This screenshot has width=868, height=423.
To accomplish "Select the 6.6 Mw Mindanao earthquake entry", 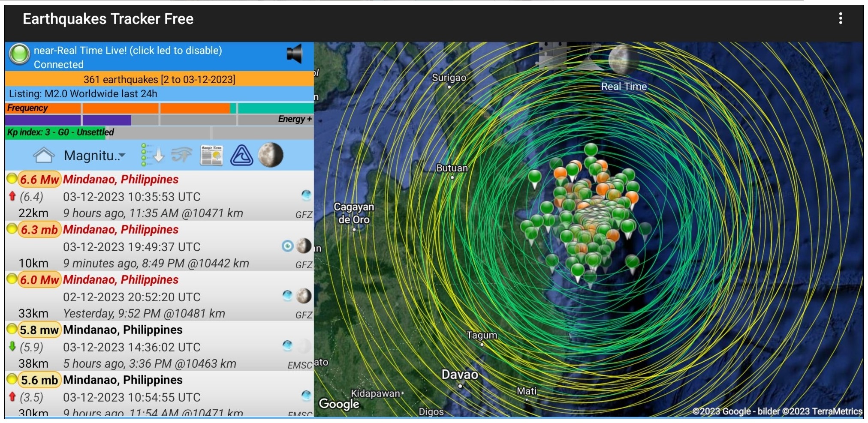I will coord(160,196).
